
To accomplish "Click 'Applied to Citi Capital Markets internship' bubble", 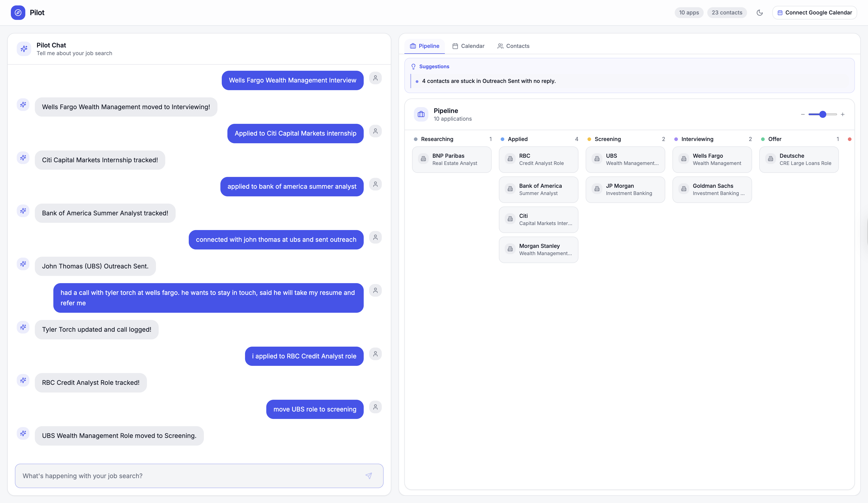I will 295,133.
